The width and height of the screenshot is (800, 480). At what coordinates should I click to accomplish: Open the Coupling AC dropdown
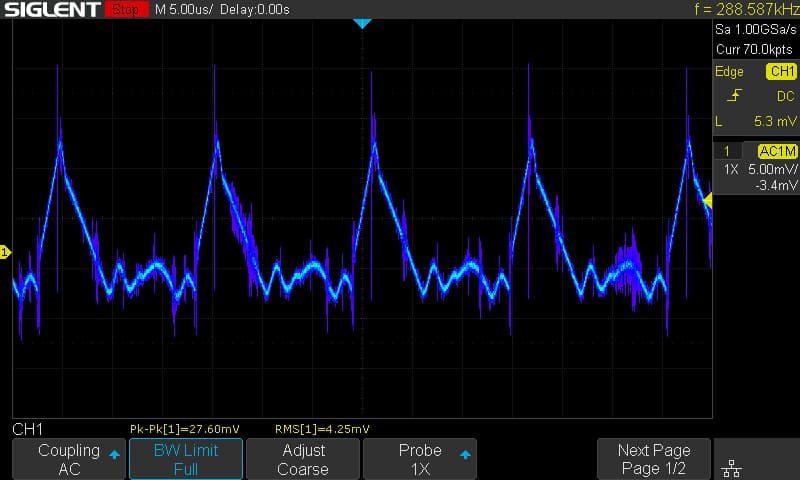pyautogui.click(x=69, y=459)
